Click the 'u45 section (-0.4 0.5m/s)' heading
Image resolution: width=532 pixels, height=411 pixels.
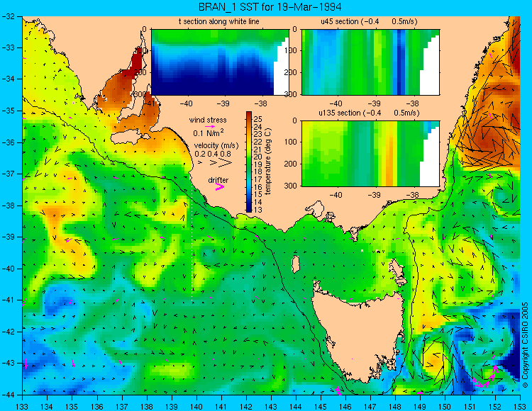pos(369,21)
